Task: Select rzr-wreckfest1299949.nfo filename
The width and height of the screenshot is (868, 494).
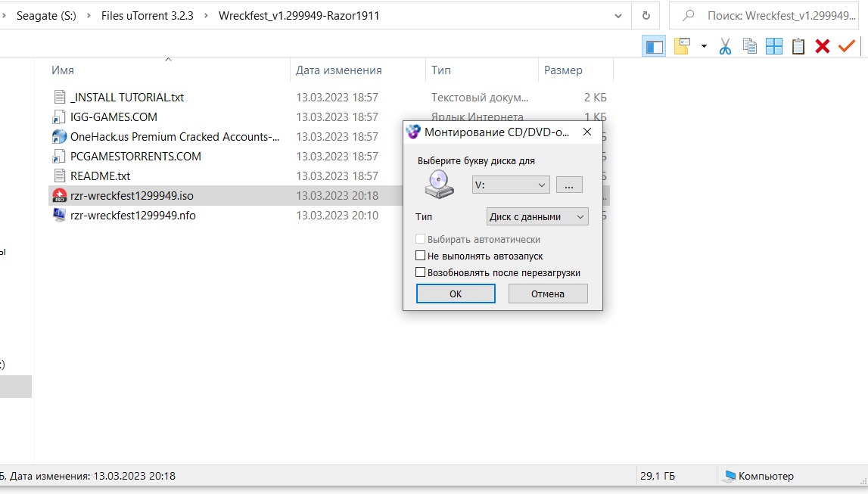Action: (x=133, y=216)
